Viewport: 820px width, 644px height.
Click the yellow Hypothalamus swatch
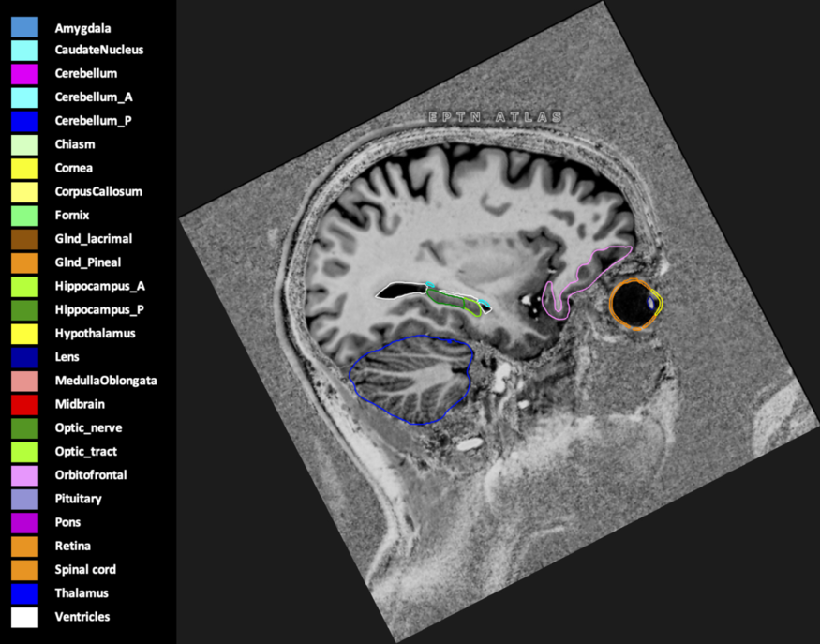pyautogui.click(x=24, y=334)
